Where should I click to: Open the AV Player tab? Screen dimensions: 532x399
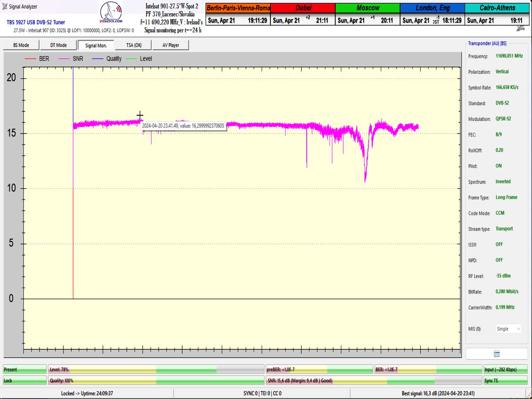tap(171, 45)
